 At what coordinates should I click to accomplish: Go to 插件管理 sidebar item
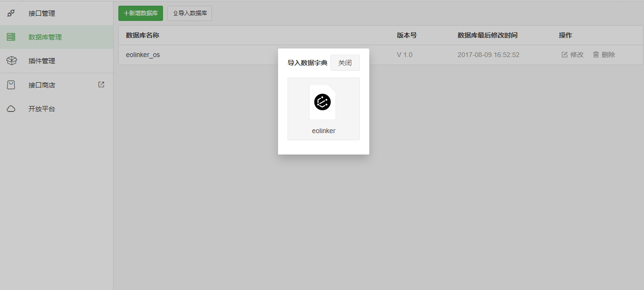click(57, 61)
